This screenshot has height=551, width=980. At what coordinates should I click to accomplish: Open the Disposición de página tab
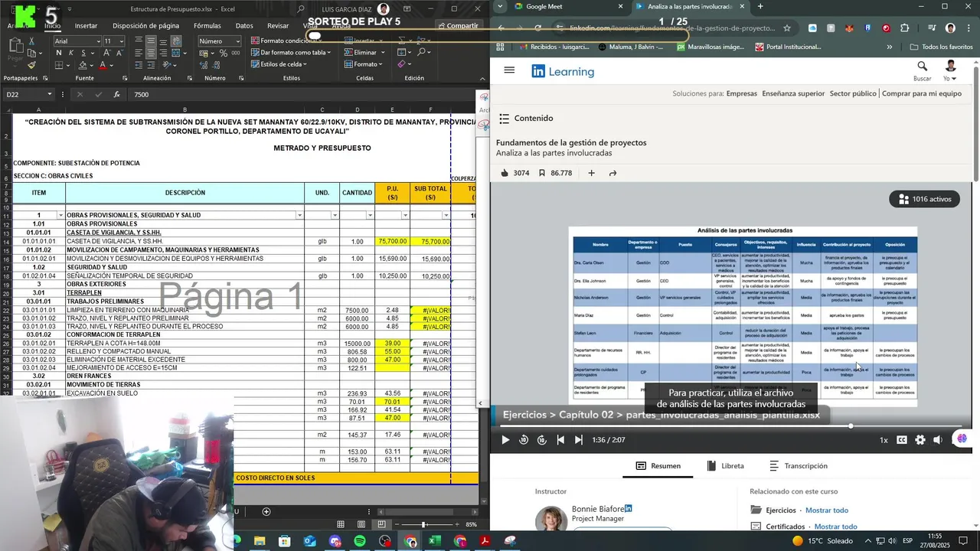click(x=145, y=26)
